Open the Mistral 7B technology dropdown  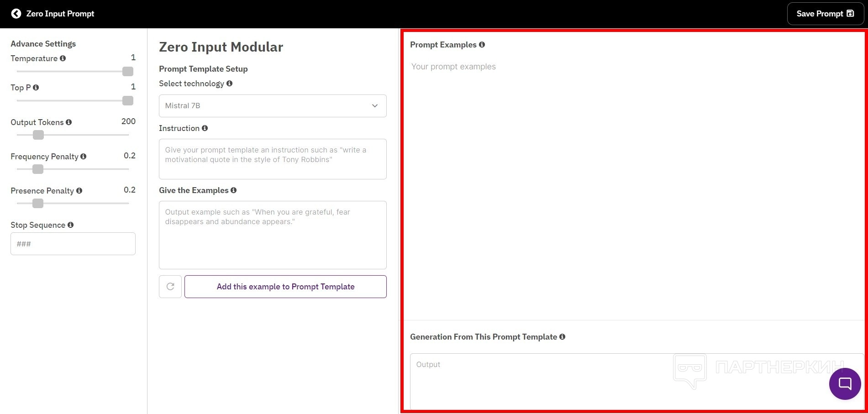point(273,106)
